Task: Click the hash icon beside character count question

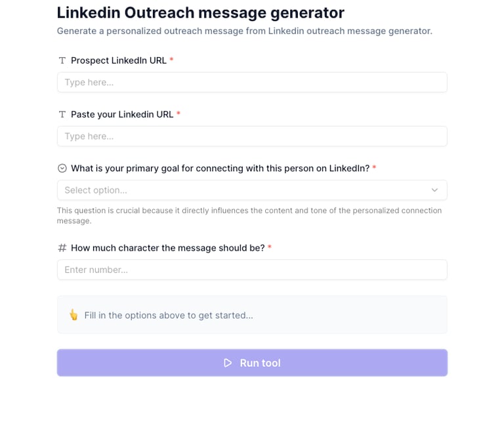Action: point(62,248)
